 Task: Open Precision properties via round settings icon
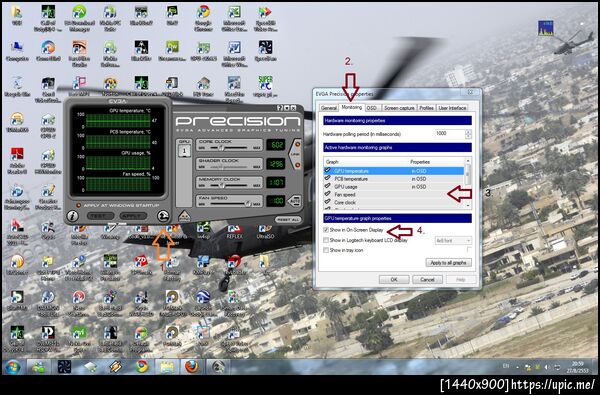pyautogui.click(x=163, y=216)
